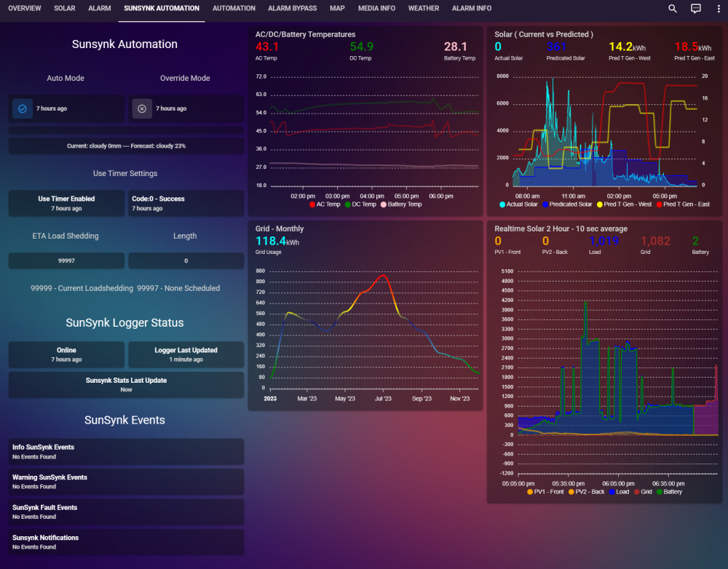The height and width of the screenshot is (569, 728).
Task: Click Actual Solar cyan legend dot
Action: pos(502,204)
